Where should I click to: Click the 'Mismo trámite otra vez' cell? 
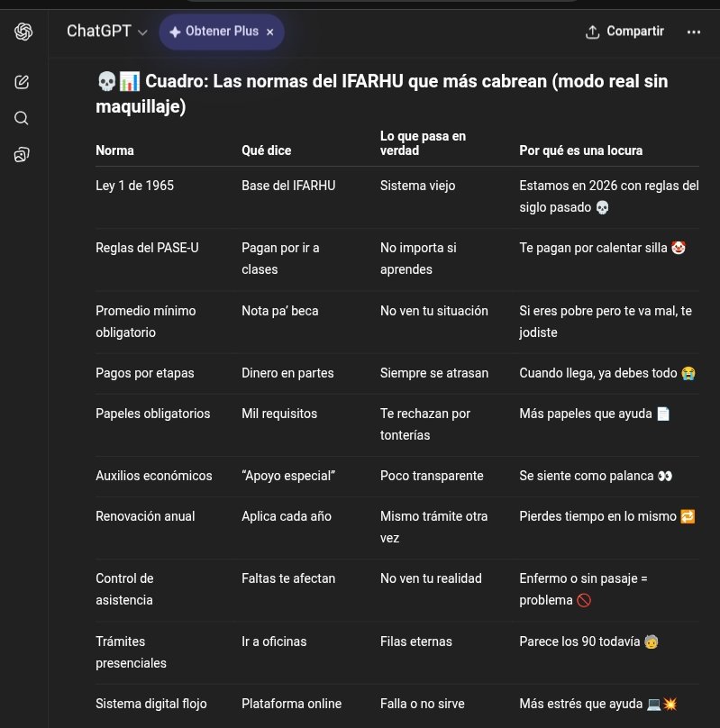coord(434,527)
